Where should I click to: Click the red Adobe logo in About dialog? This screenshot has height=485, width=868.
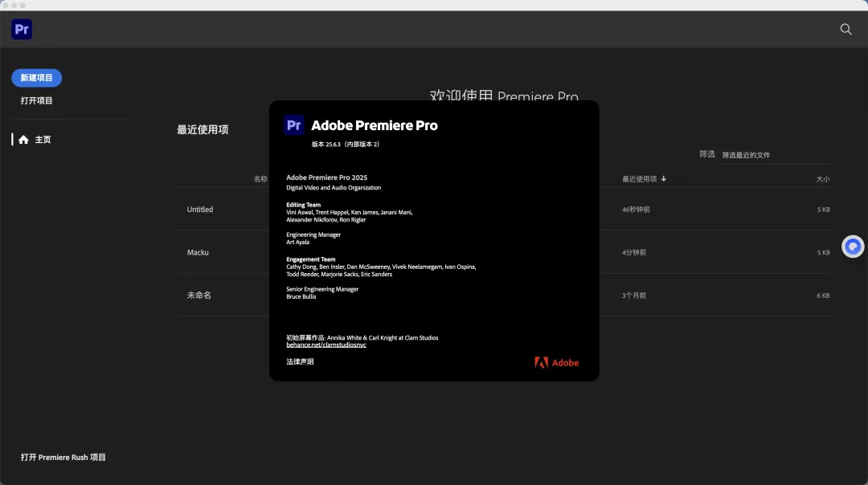pos(556,362)
